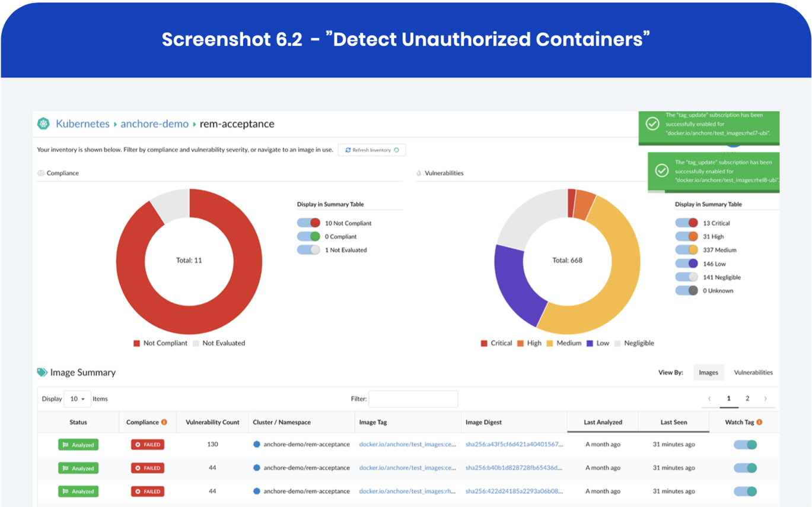Image resolution: width=812 pixels, height=507 pixels.
Task: Click the Analyzed flag icon on the first row
Action: (67, 443)
